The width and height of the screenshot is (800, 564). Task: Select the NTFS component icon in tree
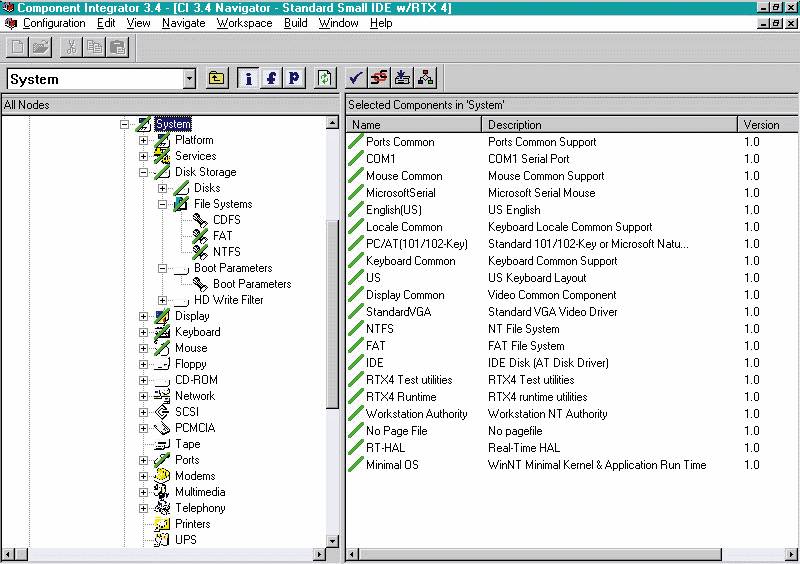click(x=200, y=252)
